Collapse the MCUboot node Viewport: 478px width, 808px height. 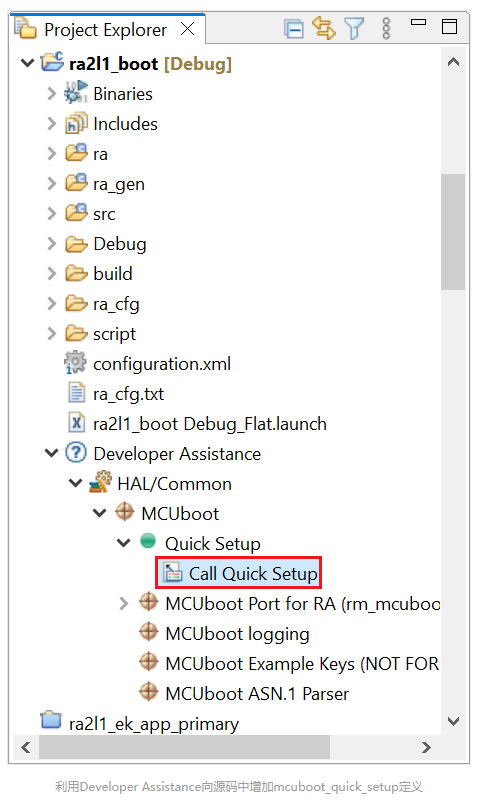point(99,513)
